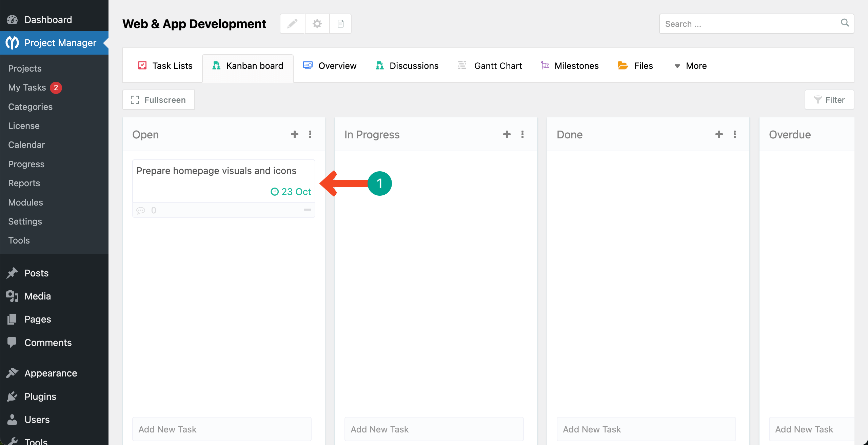
Task: Open project settings gear icon
Action: pos(317,24)
